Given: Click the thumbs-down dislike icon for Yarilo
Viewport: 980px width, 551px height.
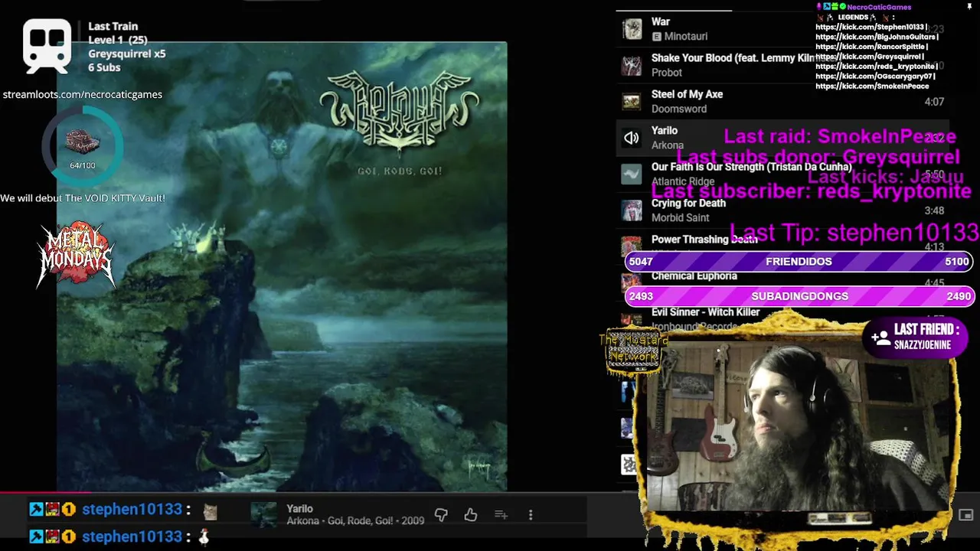Looking at the screenshot, I should click(441, 515).
